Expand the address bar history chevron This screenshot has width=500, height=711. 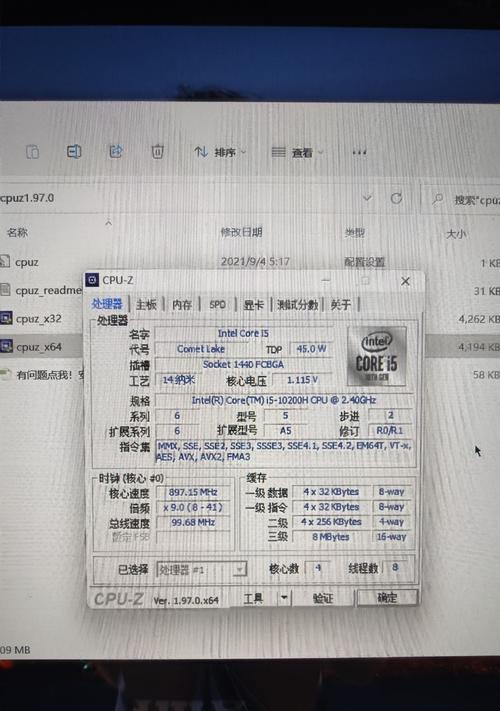[367, 198]
